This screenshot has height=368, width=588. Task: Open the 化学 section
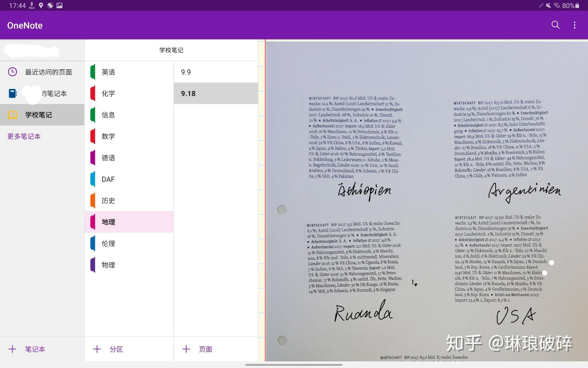coord(108,93)
